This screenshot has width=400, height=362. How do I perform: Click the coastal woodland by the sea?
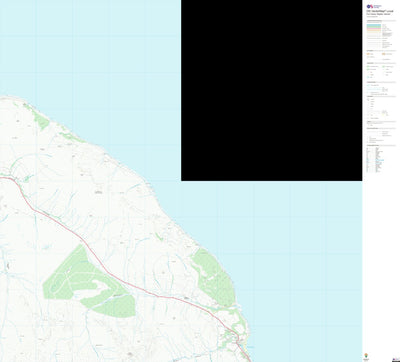pos(213,277)
